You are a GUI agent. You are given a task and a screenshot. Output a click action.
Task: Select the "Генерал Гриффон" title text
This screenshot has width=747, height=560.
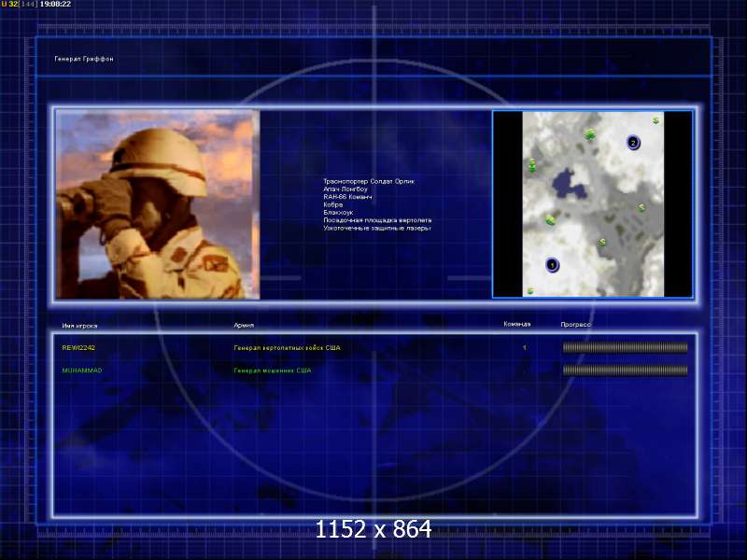point(84,59)
